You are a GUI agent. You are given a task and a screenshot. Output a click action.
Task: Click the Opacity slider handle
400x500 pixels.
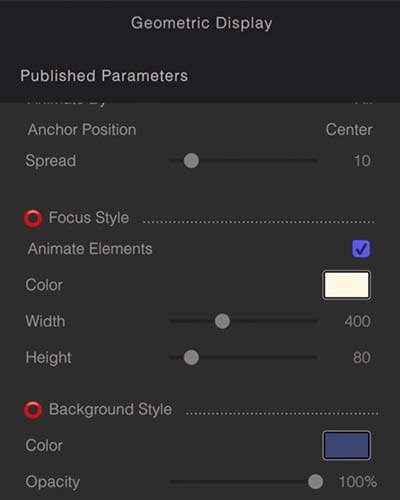315,481
